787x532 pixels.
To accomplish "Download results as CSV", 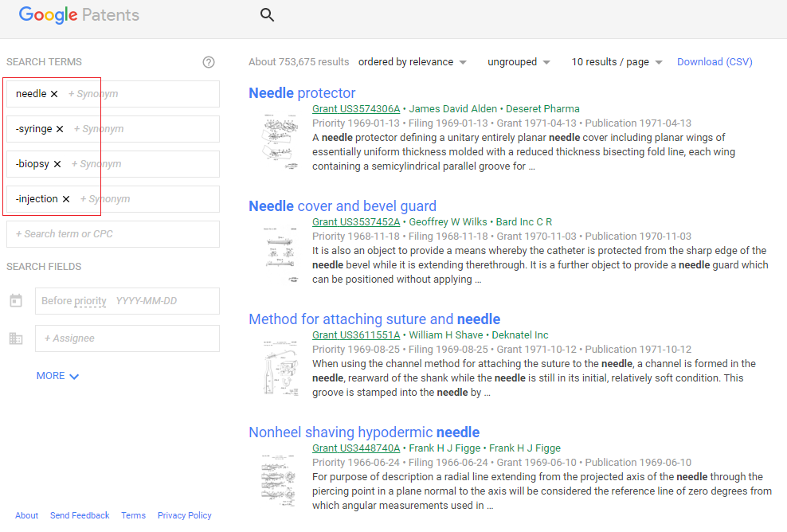I will coord(715,62).
